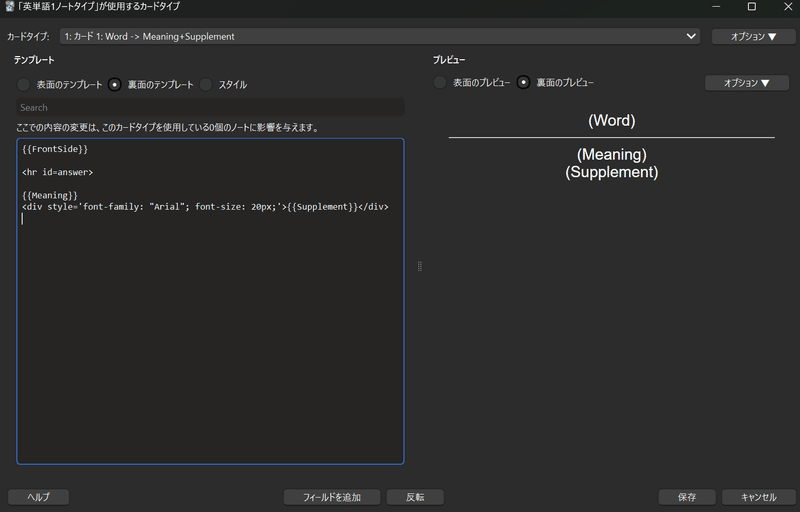The width and height of the screenshot is (800, 512).
Task: Select the 裏面のプレビュー radio button
Action: coord(523,83)
